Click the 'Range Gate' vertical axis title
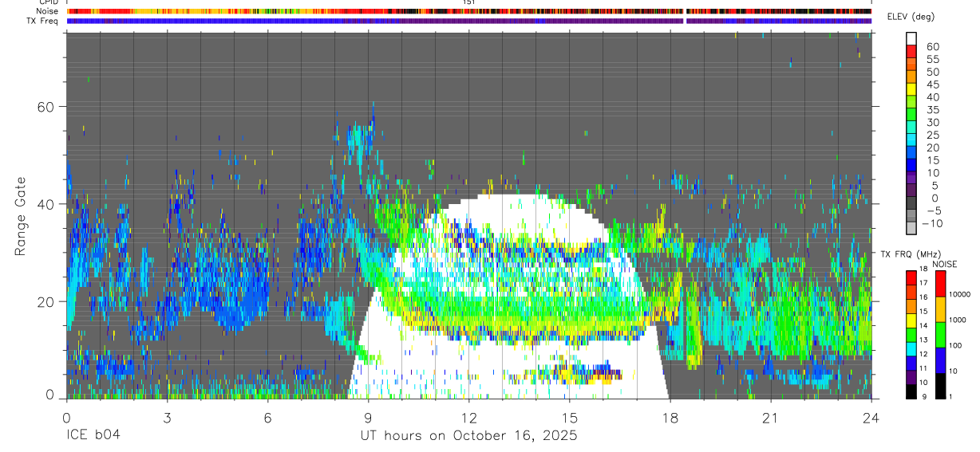 (x=22, y=218)
